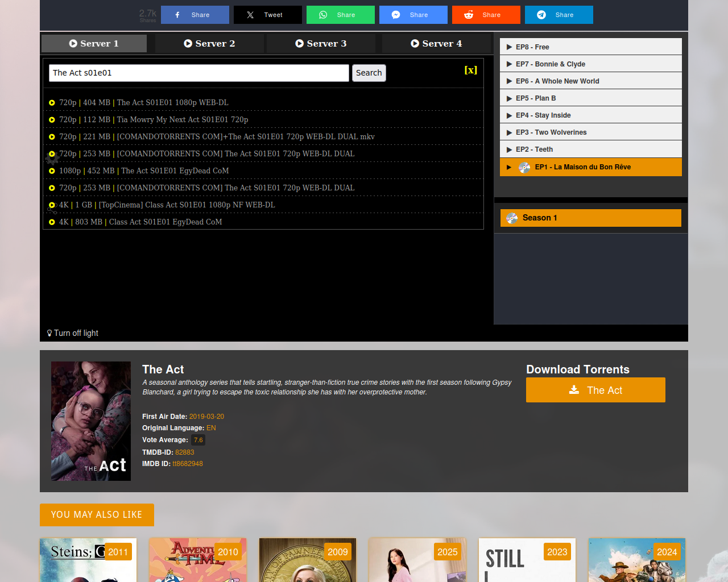Click bullet icon beside 112 MB result
This screenshot has width=728, height=582.
click(52, 120)
